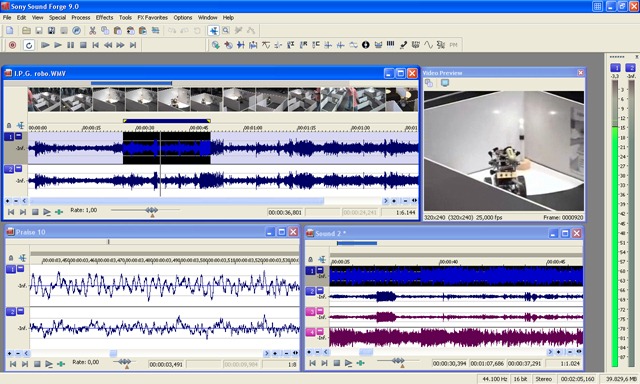Cut selection with the scissors icon
This screenshot has width=640, height=384.
point(93,31)
